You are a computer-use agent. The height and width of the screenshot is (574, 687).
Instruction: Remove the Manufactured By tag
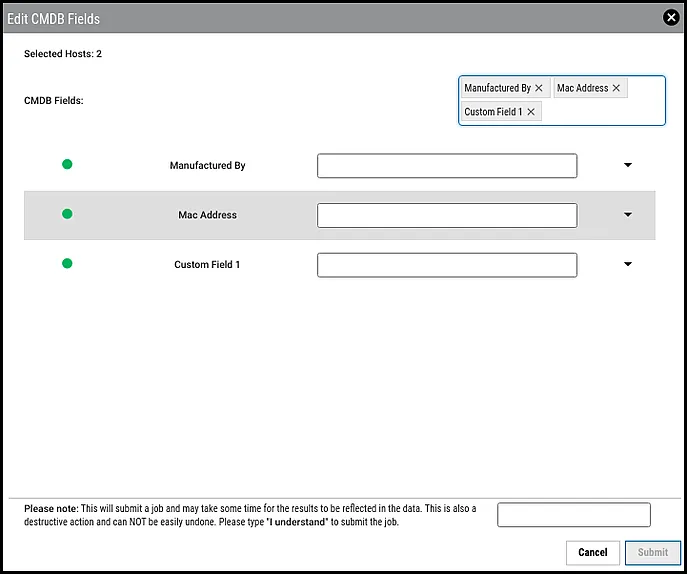[x=539, y=88]
